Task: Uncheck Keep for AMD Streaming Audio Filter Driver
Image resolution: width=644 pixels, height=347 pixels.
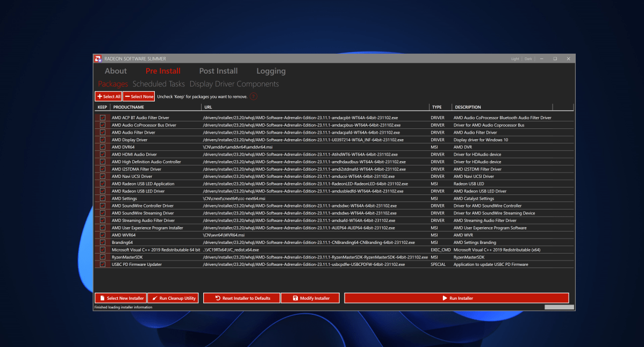Action: click(x=103, y=220)
